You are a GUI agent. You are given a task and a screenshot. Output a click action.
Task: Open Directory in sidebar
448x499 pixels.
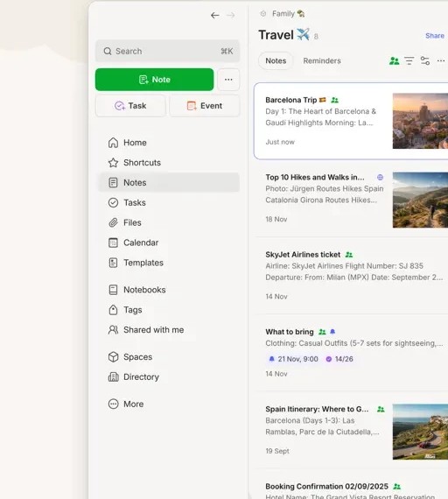[169, 376]
